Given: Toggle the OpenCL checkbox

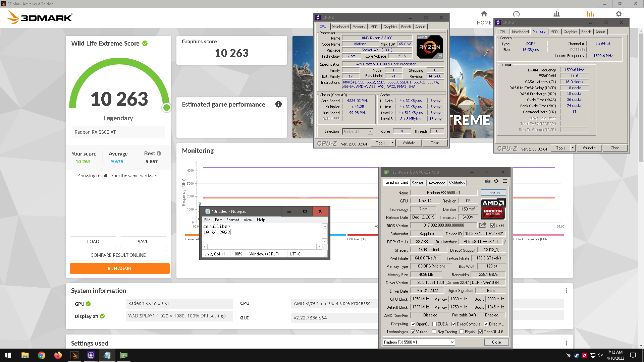Looking at the screenshot, I should click(413, 324).
